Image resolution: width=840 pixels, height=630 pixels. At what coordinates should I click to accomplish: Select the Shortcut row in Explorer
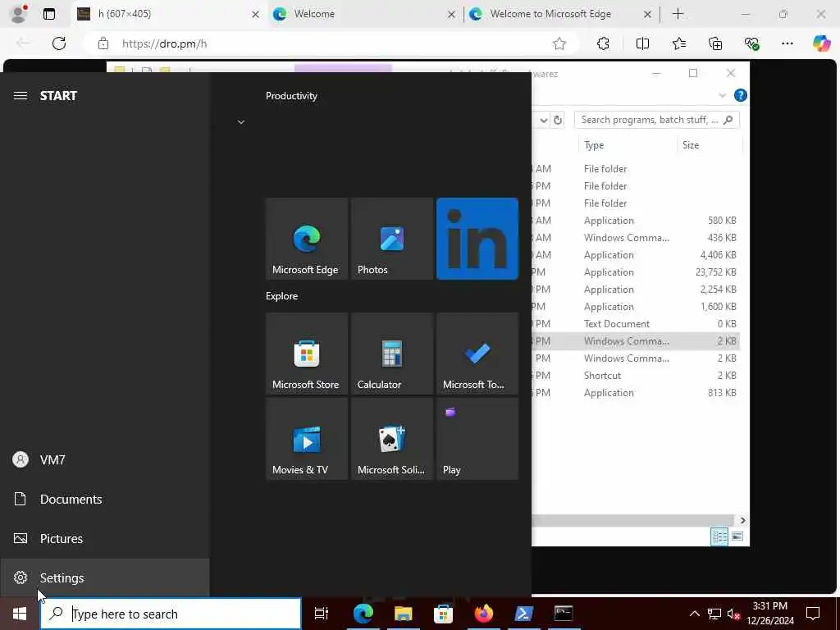[636, 376]
